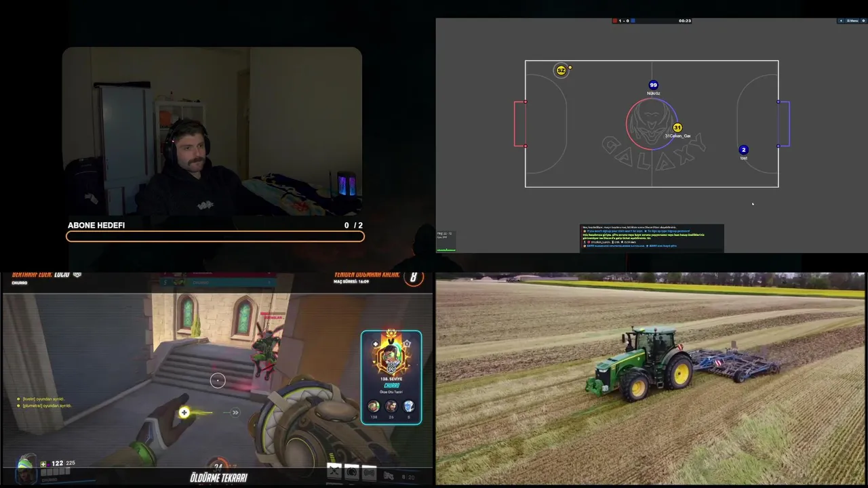This screenshot has width=868, height=488.
Task: Select blue player disc 99 labeled Nükröz
Action: point(653,85)
